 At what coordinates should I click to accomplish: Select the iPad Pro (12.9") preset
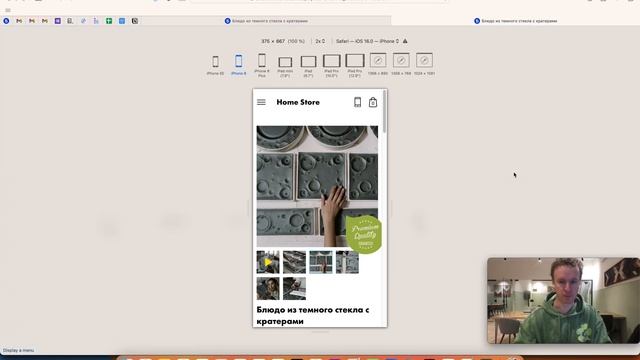[355, 65]
